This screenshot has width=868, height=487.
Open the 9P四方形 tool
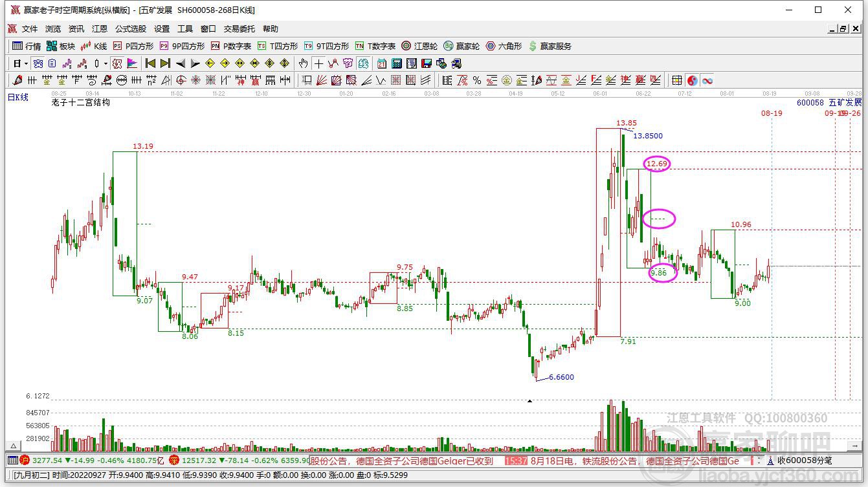click(x=182, y=46)
